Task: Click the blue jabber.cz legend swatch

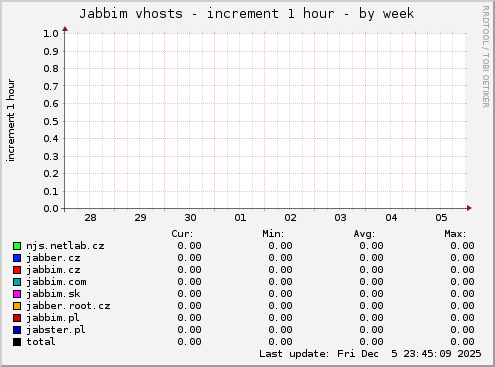Action: 17,258
